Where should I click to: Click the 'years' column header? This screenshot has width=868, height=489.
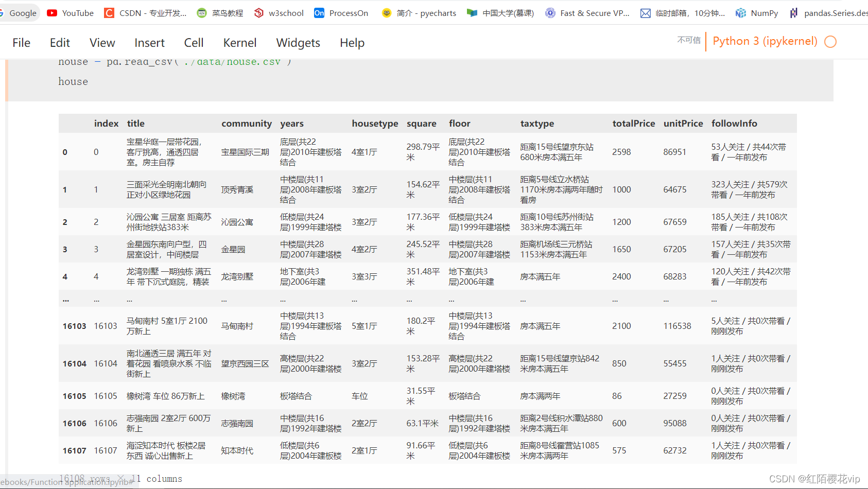[292, 124]
